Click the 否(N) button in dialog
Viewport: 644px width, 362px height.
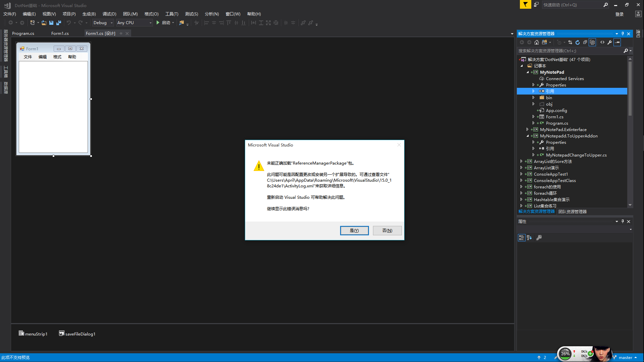point(387,231)
